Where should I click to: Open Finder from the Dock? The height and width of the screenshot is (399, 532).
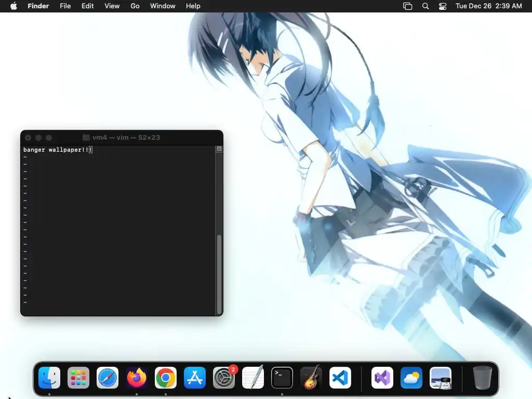point(49,378)
